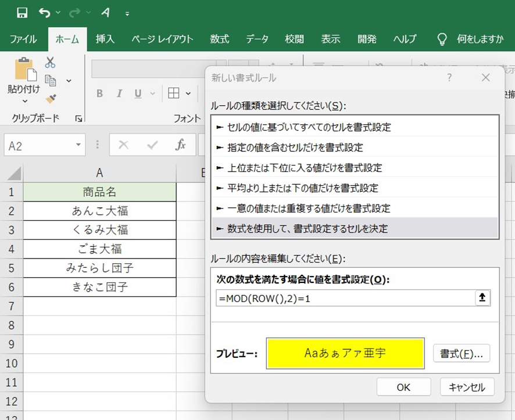Click the Save icon in title bar
Image resolution: width=515 pixels, height=420 pixels.
[22, 12]
